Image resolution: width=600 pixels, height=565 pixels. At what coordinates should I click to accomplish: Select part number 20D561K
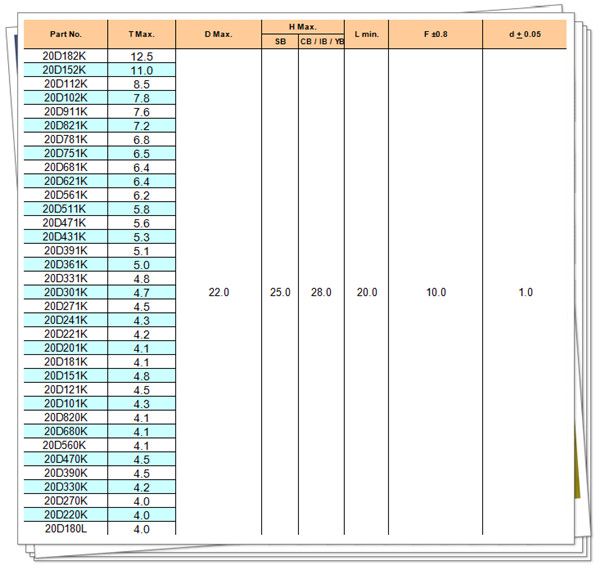pyautogui.click(x=66, y=195)
